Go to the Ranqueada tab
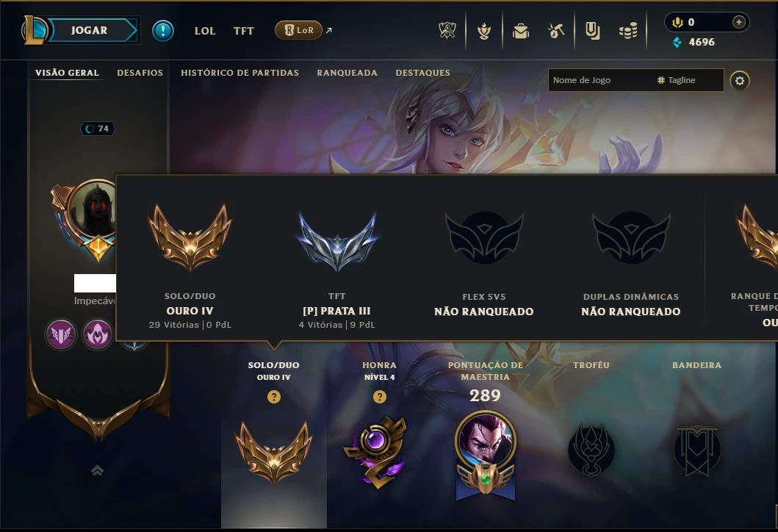 (347, 73)
